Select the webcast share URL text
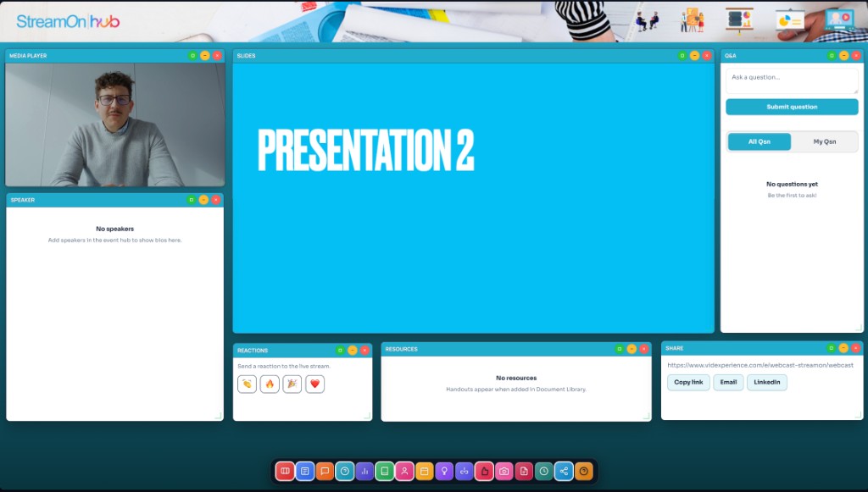Viewport: 868px width, 492px height. point(760,365)
